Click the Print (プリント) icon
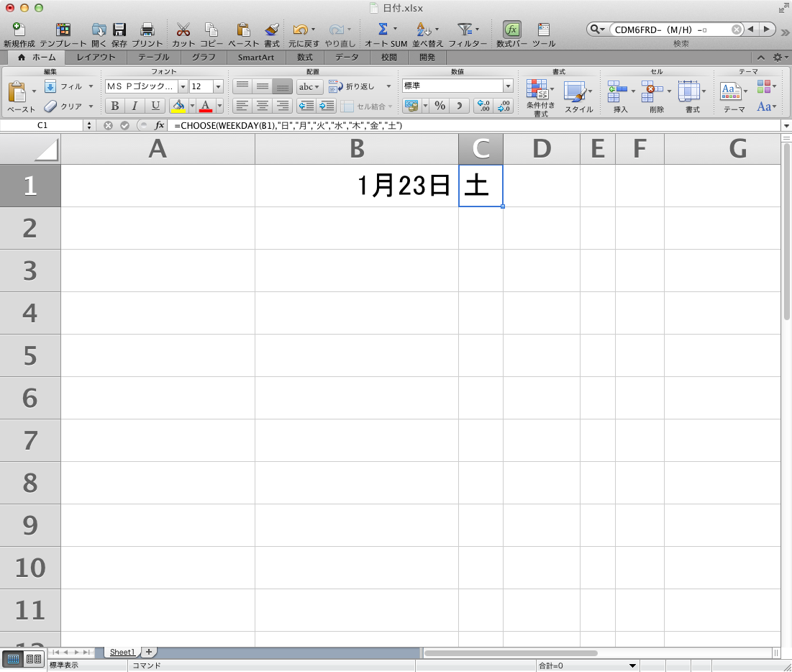This screenshot has height=672, width=792. pyautogui.click(x=147, y=30)
